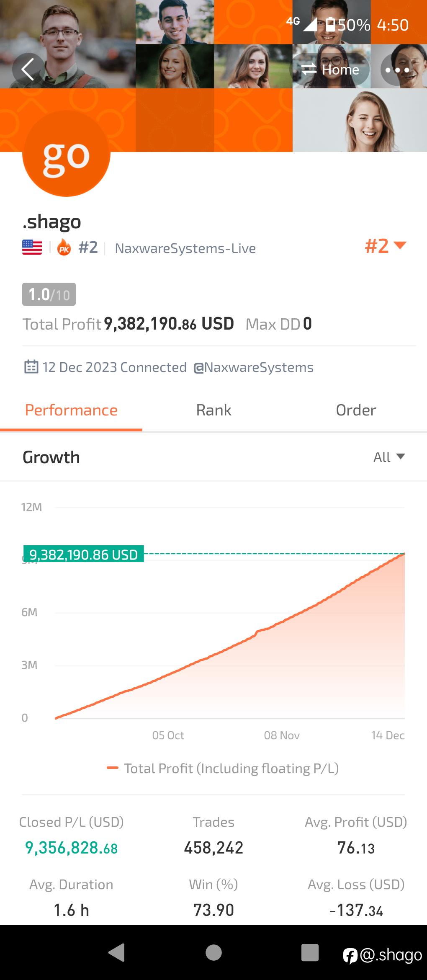Tap the Home switch button
427x980 pixels.
[x=330, y=70]
